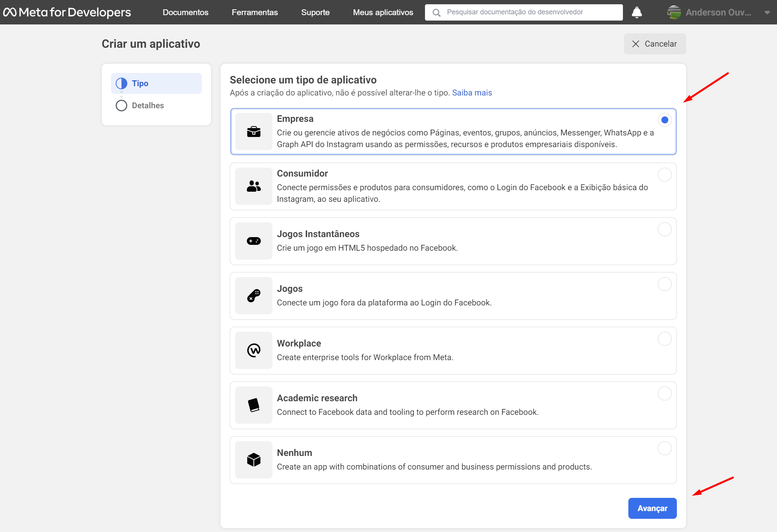Expand the account dropdown arrow

pos(767,12)
